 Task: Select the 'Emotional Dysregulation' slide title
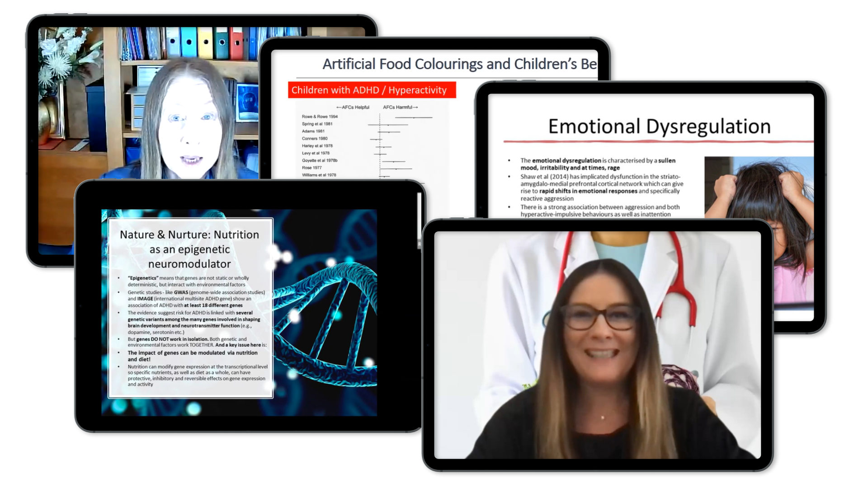click(x=659, y=127)
